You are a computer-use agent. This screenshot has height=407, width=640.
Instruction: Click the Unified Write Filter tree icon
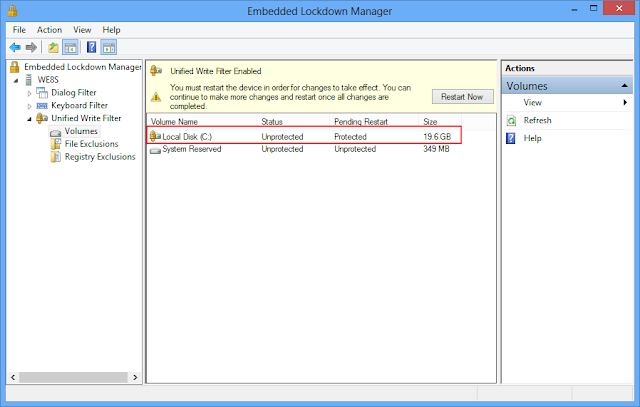42,118
